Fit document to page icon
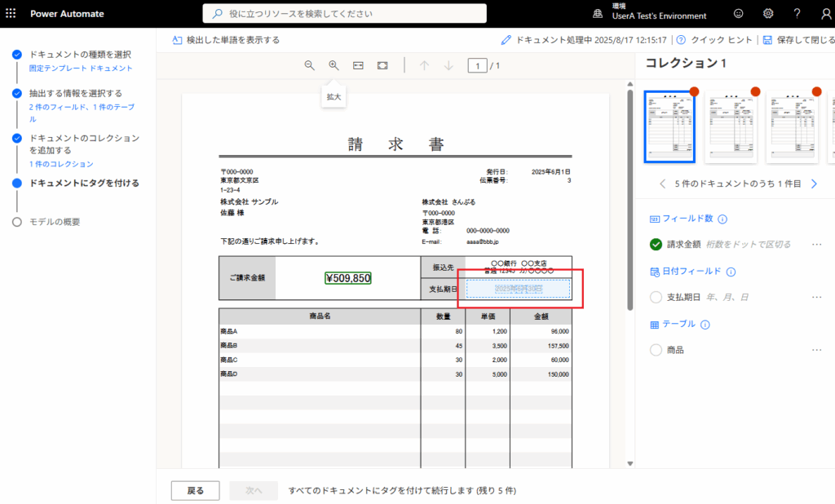835x504 pixels. pos(382,65)
